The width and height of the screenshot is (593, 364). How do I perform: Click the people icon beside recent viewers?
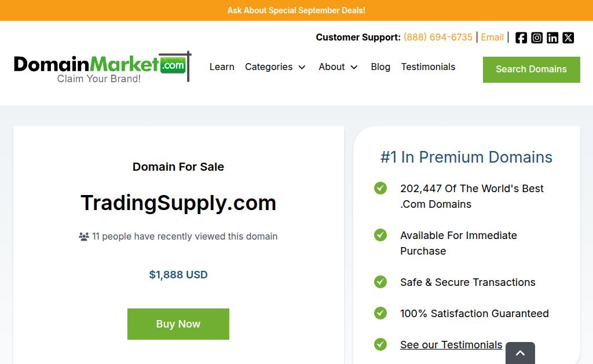84,237
